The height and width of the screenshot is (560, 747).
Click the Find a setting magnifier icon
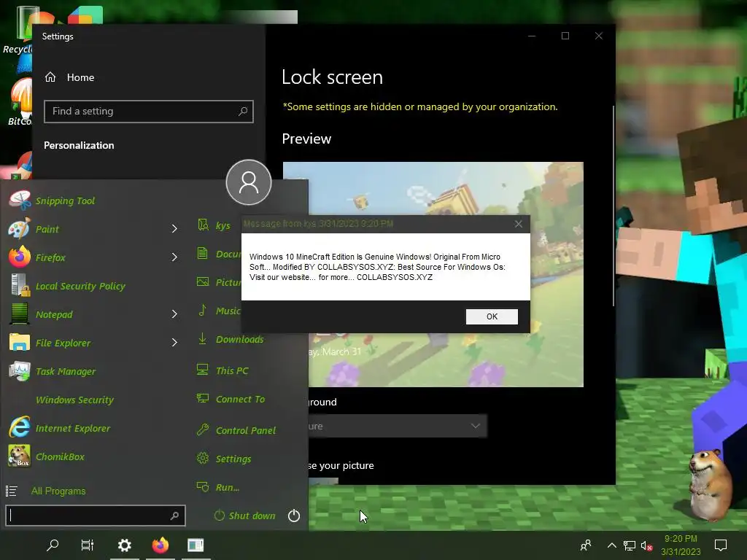coord(242,112)
